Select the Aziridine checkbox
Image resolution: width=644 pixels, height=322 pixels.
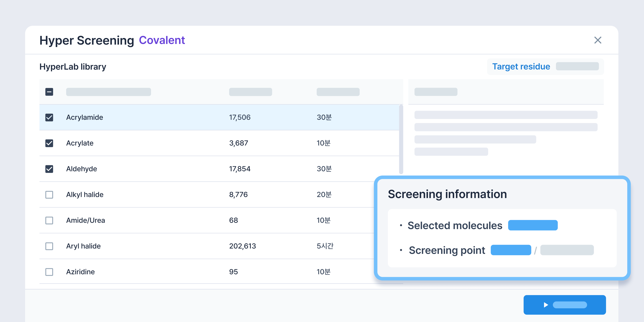[x=49, y=272]
